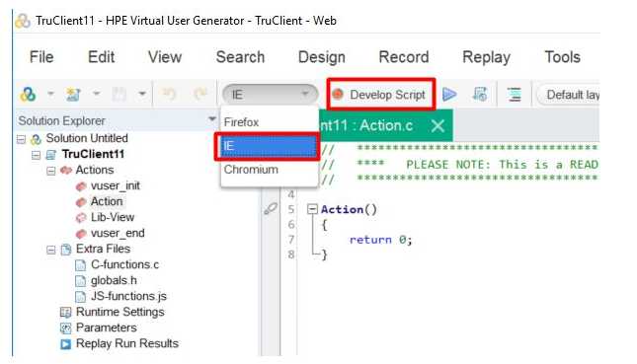Open the new script dropdown arrow
This screenshot has width=637, height=364.
pyautogui.click(x=50, y=94)
